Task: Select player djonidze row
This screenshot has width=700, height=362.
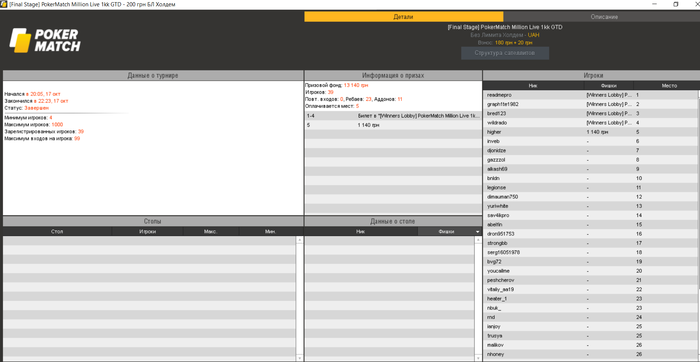Action: coord(589,150)
